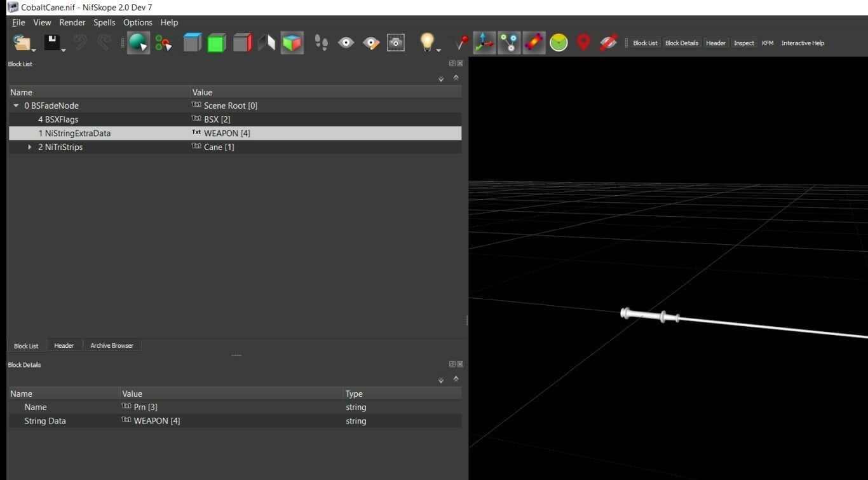Select the multicolor cube perspective view
The height and width of the screenshot is (480, 868).
click(292, 43)
